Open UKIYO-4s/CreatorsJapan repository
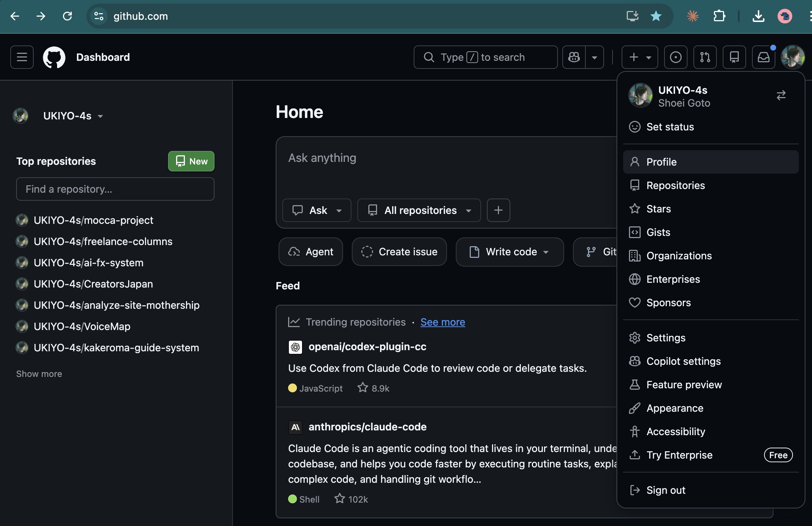The image size is (812, 526). tap(93, 284)
